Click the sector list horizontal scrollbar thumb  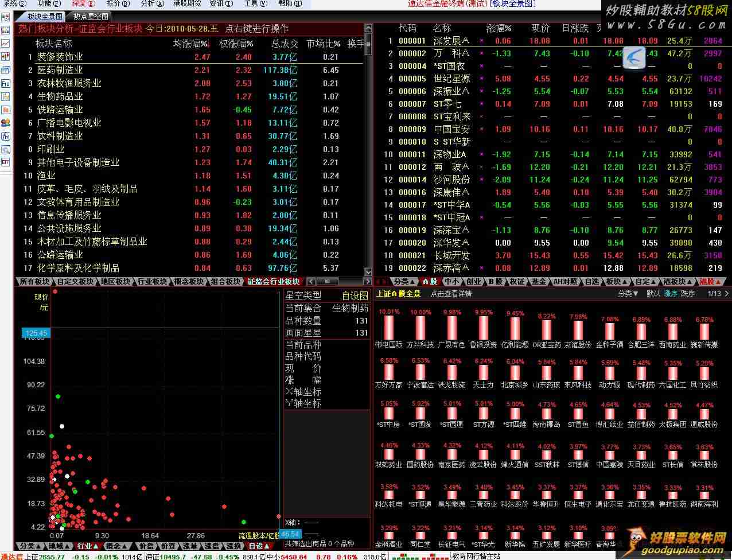point(329,281)
